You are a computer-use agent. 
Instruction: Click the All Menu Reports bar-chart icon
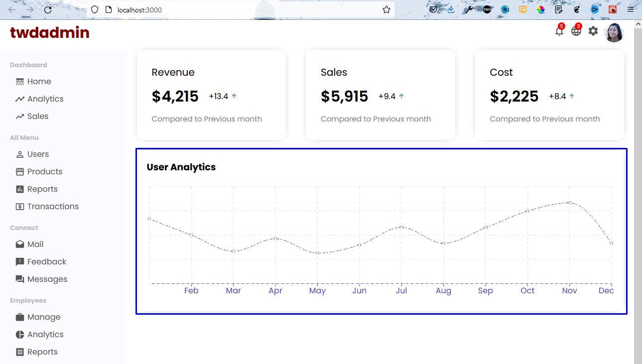pyautogui.click(x=20, y=189)
